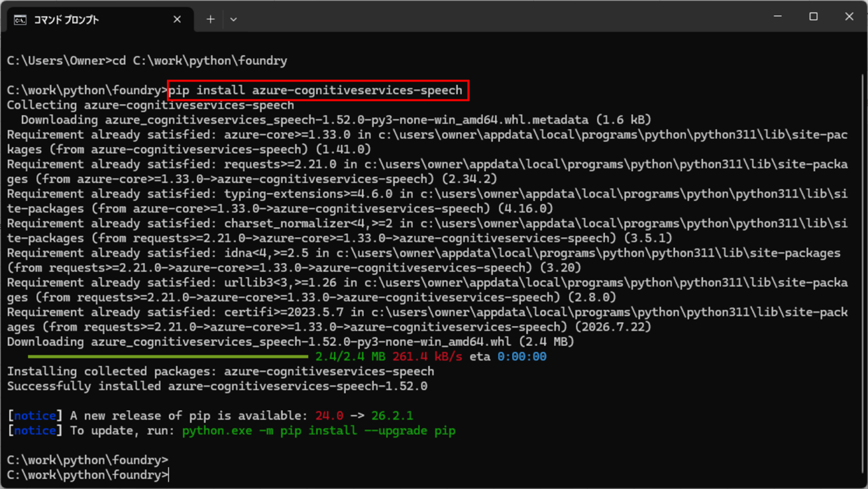Click the '0:00:00' eta value
868x489 pixels.
[x=521, y=357]
